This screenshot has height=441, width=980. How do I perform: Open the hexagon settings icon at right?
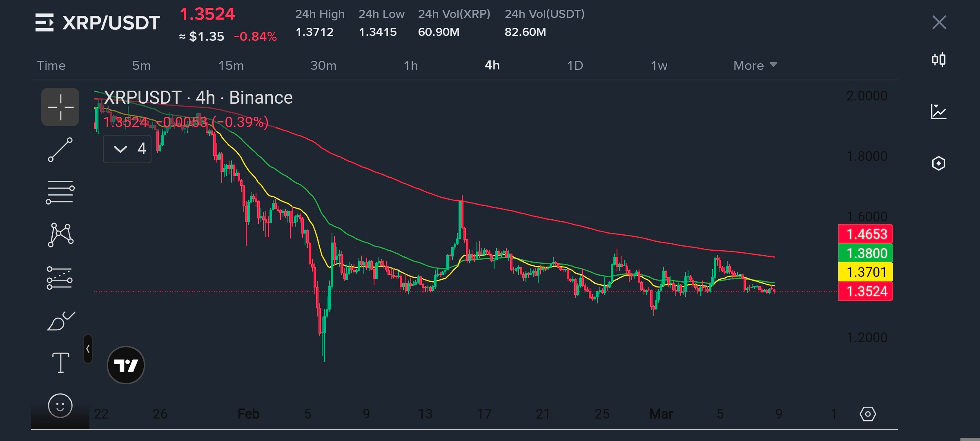click(x=938, y=163)
